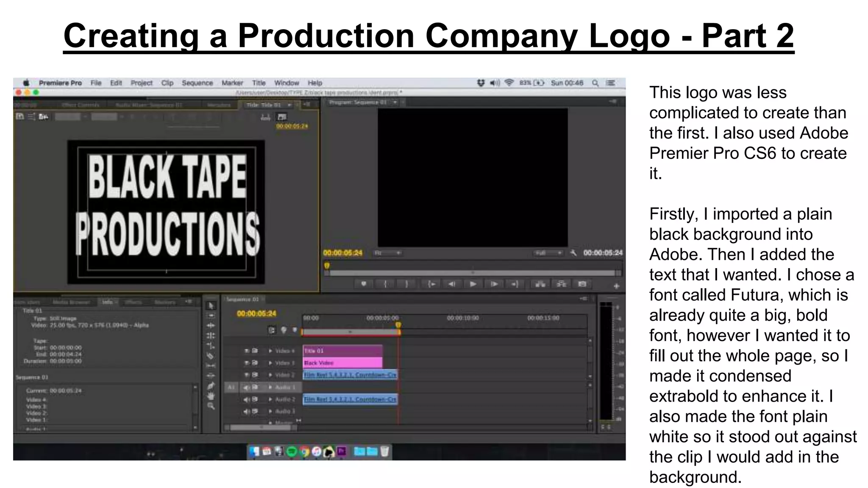Select the Pen tool in timeline tools
Viewport: 868px width, 488px height.
point(211,386)
